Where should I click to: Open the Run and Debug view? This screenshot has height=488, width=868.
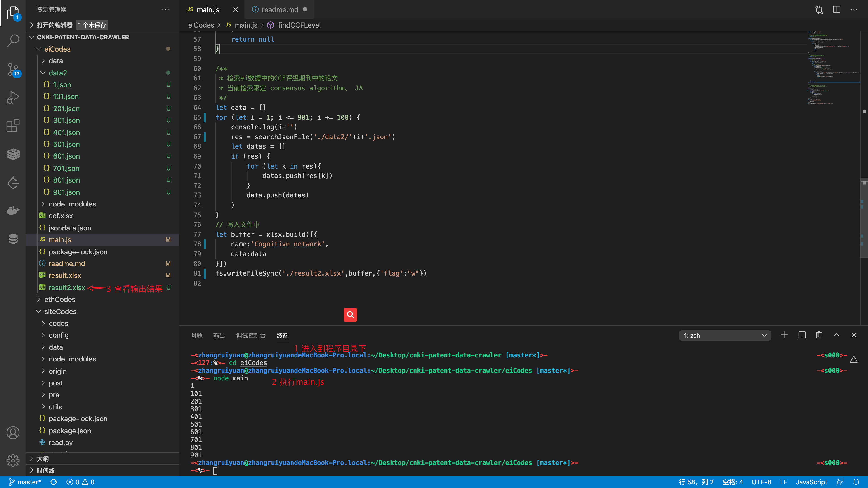click(x=13, y=97)
